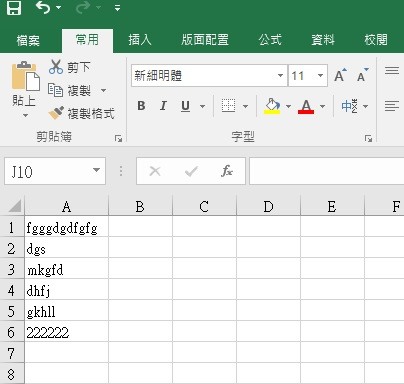The height and width of the screenshot is (384, 404).
Task: Select column C header
Action: 204,207
